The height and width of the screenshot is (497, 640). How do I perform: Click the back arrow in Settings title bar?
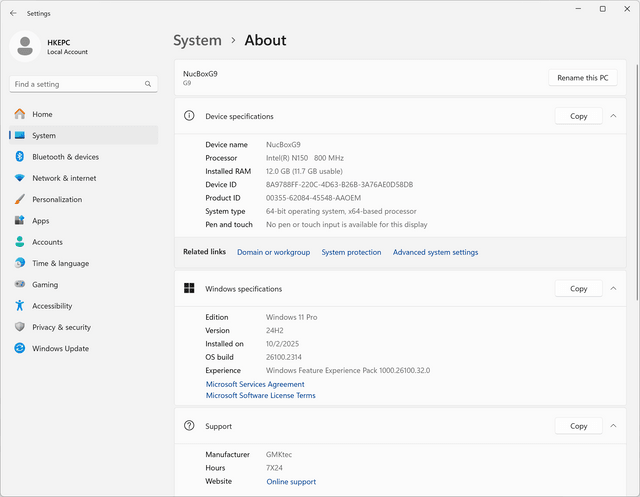coord(13,13)
